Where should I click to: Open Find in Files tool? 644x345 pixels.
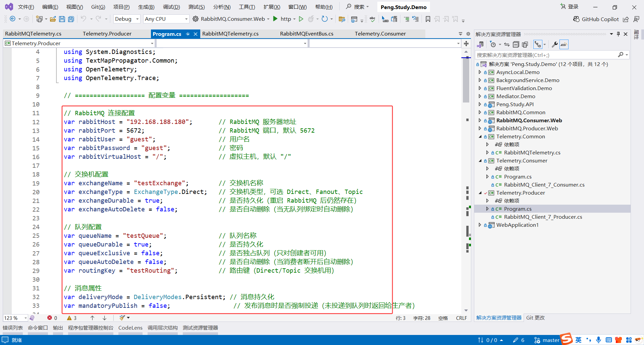pos(342,19)
